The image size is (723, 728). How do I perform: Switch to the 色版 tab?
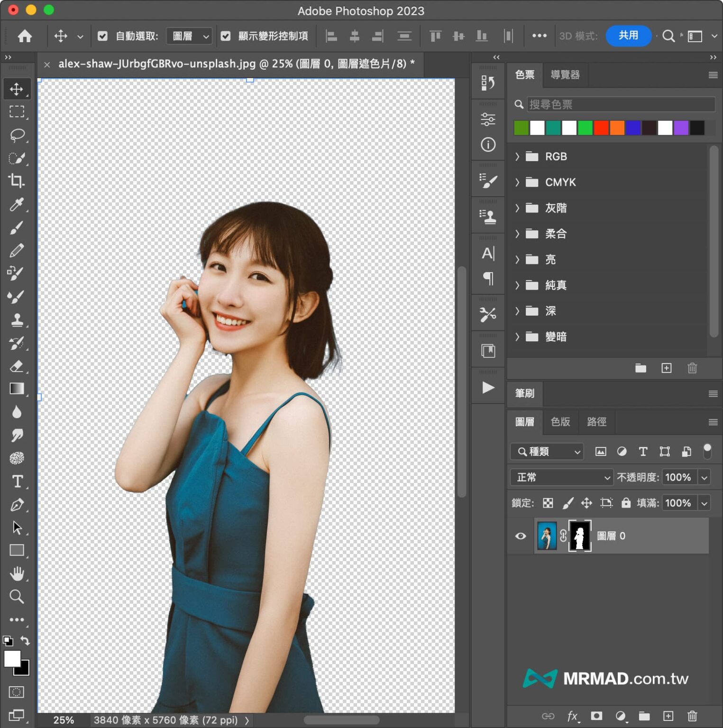pyautogui.click(x=560, y=422)
